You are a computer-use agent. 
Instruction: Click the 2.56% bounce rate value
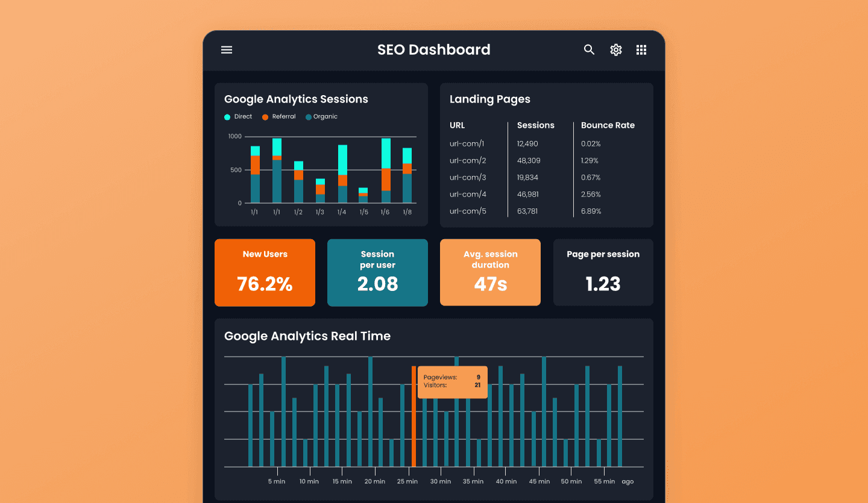point(591,195)
